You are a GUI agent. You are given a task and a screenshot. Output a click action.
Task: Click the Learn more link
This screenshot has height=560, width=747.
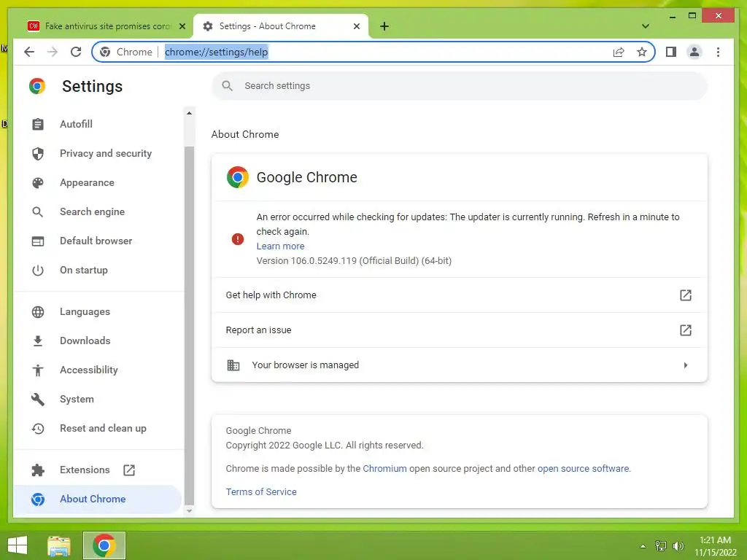(280, 246)
